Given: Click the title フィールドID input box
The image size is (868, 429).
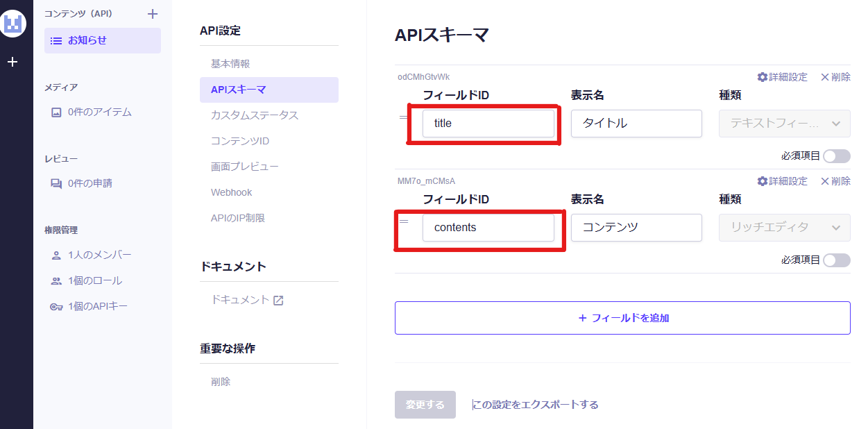Looking at the screenshot, I should pos(488,124).
